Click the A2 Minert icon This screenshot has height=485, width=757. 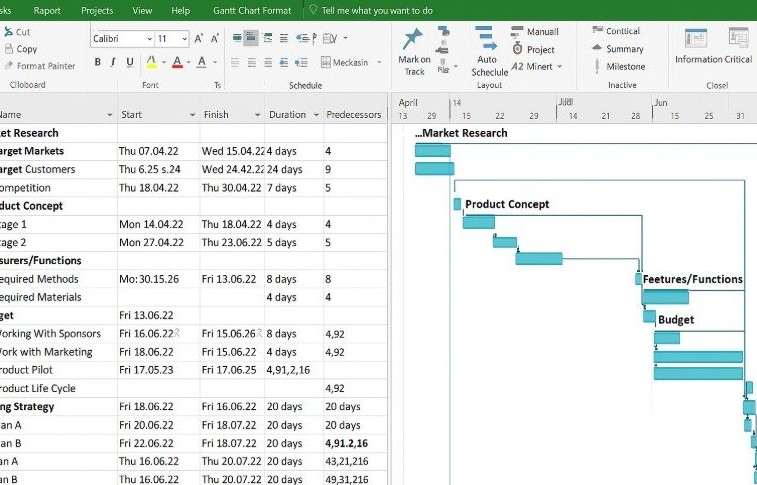[x=518, y=66]
